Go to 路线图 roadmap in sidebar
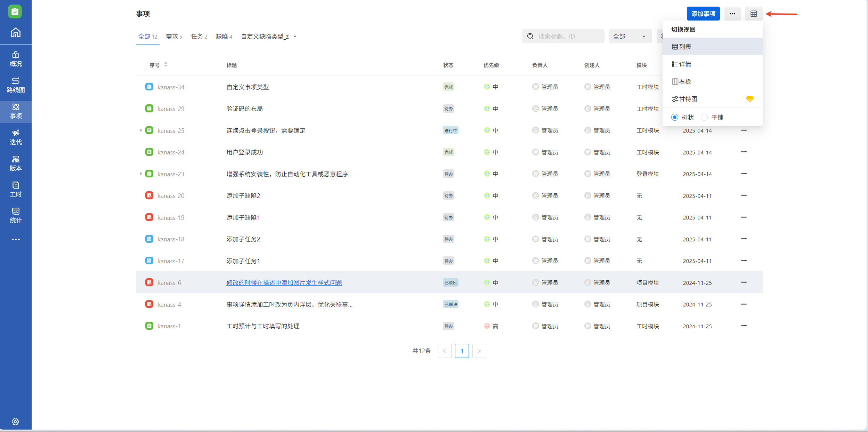 (x=16, y=85)
